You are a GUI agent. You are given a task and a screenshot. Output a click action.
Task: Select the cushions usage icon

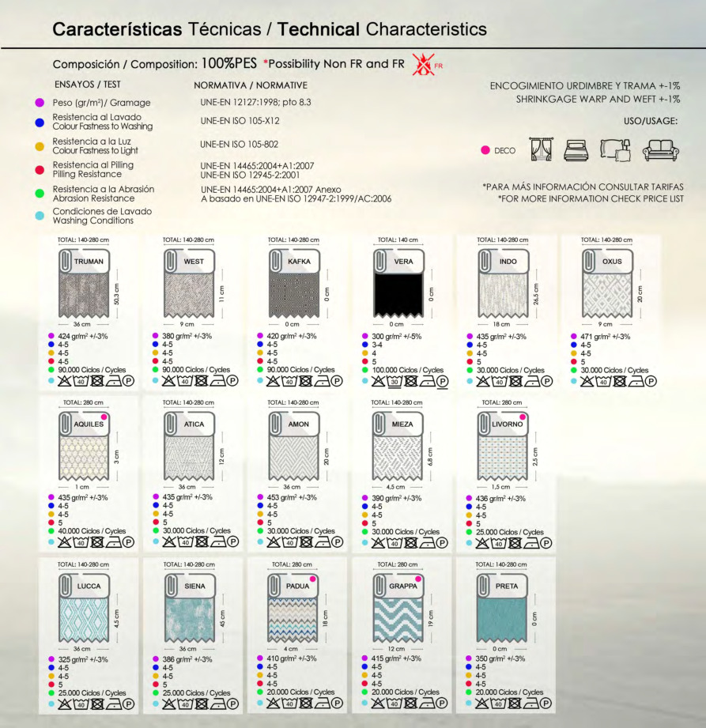pos(615,150)
